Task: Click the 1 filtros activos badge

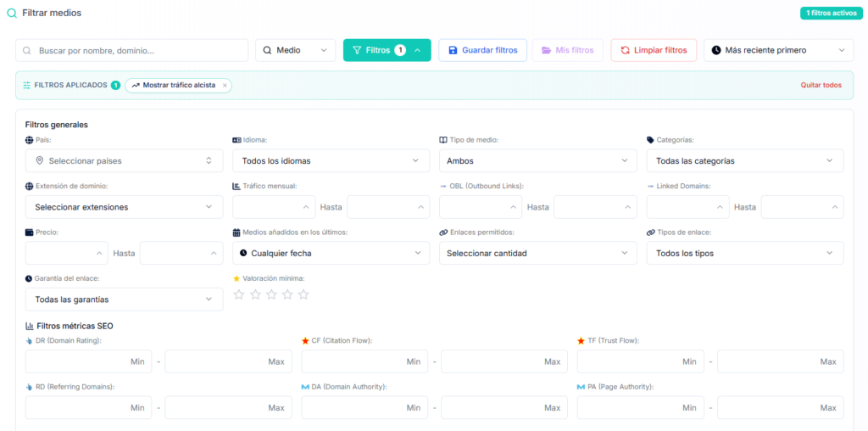Action: [832, 14]
